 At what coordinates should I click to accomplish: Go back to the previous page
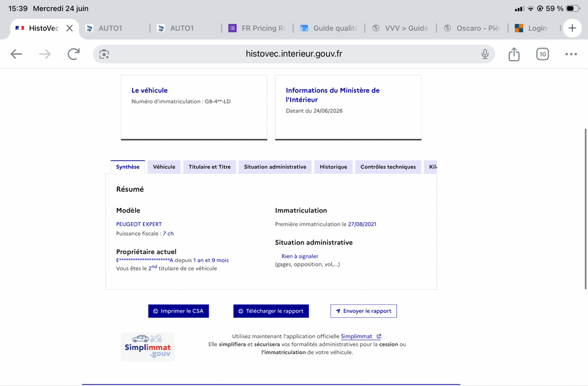(17, 54)
